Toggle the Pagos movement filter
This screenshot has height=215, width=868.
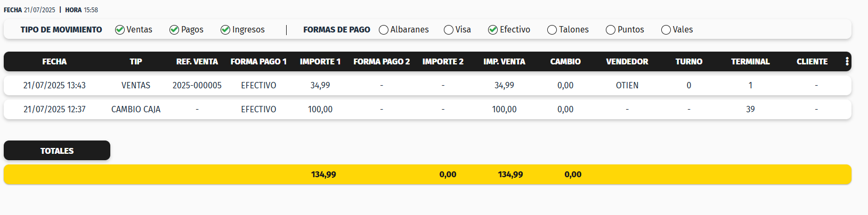pyautogui.click(x=174, y=30)
